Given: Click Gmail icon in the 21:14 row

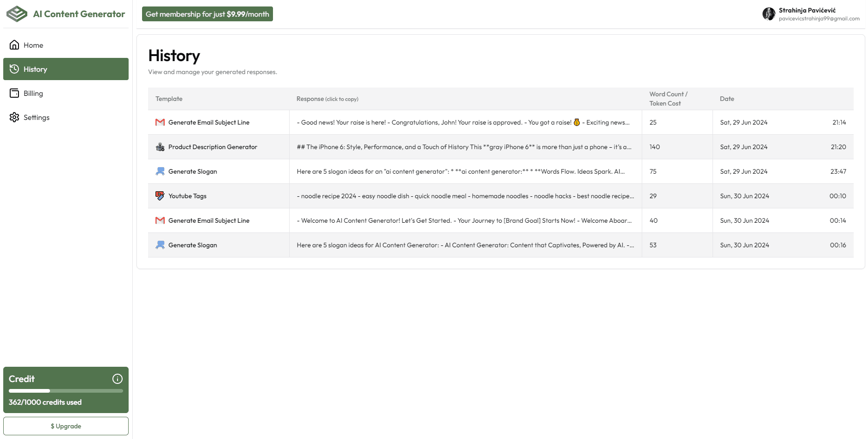Looking at the screenshot, I should coord(160,122).
